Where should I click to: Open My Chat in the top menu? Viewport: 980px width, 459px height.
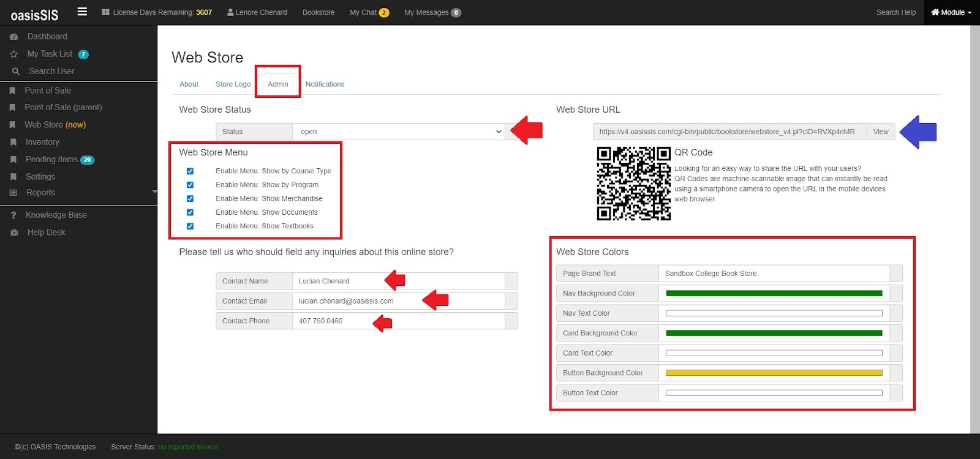[x=363, y=12]
